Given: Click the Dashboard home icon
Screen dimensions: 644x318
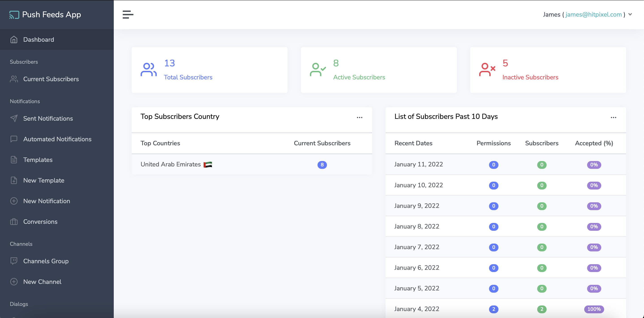Looking at the screenshot, I should coord(14,39).
